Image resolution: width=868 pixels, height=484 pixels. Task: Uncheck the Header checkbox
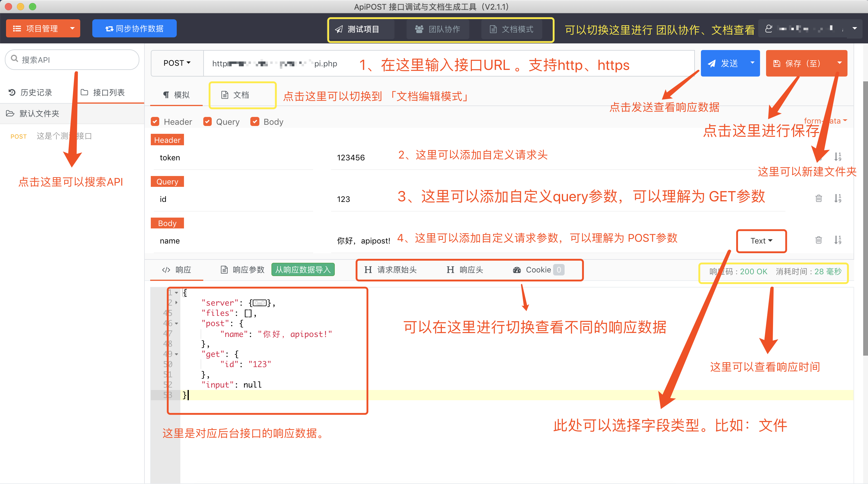[155, 121]
